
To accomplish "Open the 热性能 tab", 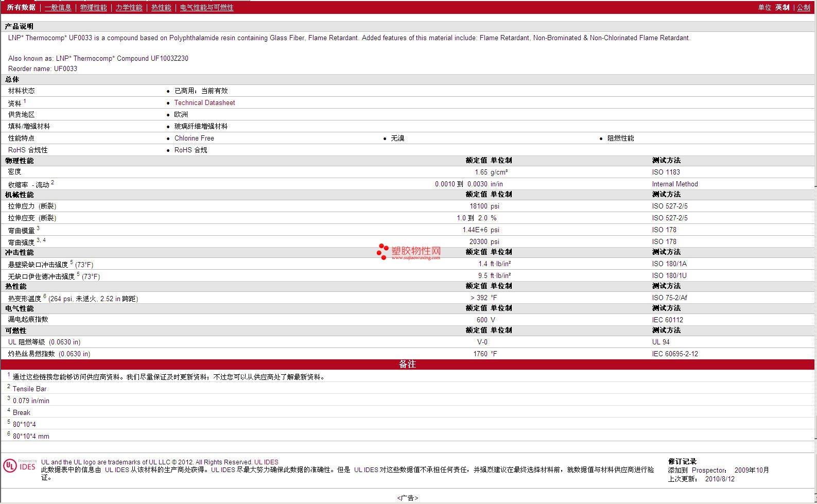I will point(161,7).
